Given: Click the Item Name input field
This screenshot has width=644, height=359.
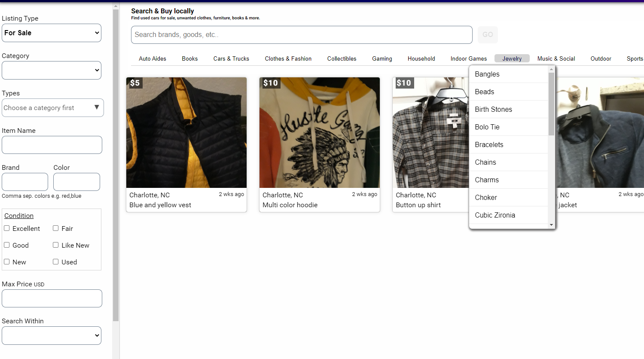Looking at the screenshot, I should tap(52, 145).
